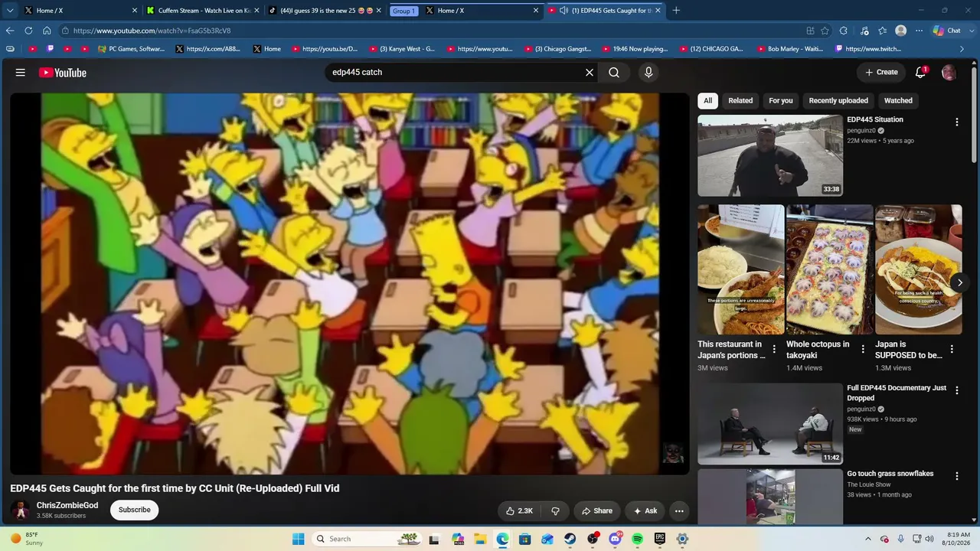Select the Recently uploaded filter chip
The height and width of the screenshot is (551, 980).
[x=838, y=100]
